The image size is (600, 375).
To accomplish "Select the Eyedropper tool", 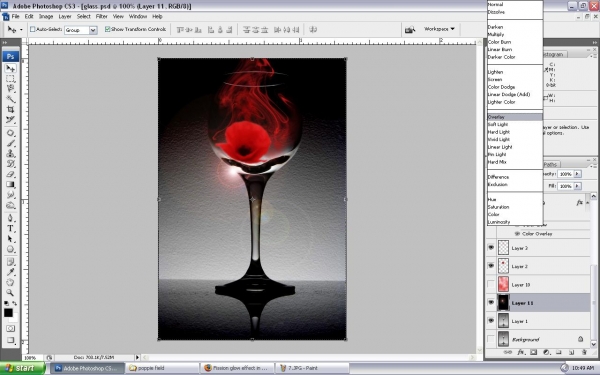I will click(10, 272).
